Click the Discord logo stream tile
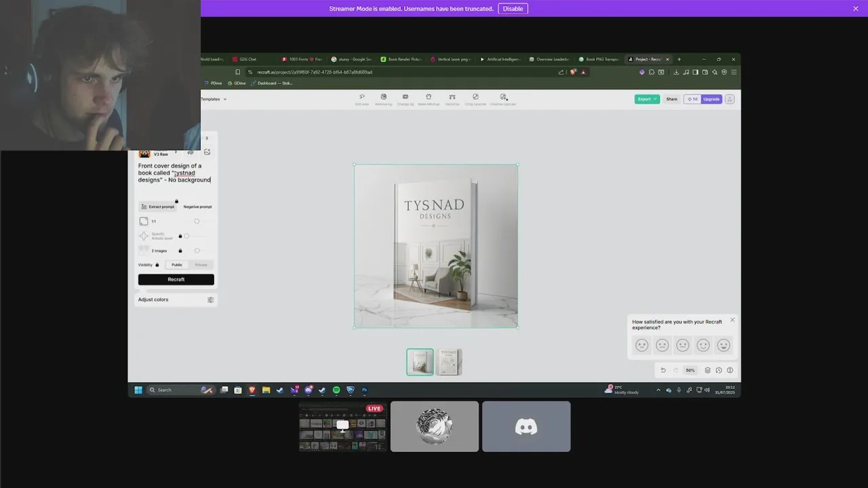Image resolution: width=868 pixels, height=488 pixels. click(526, 426)
